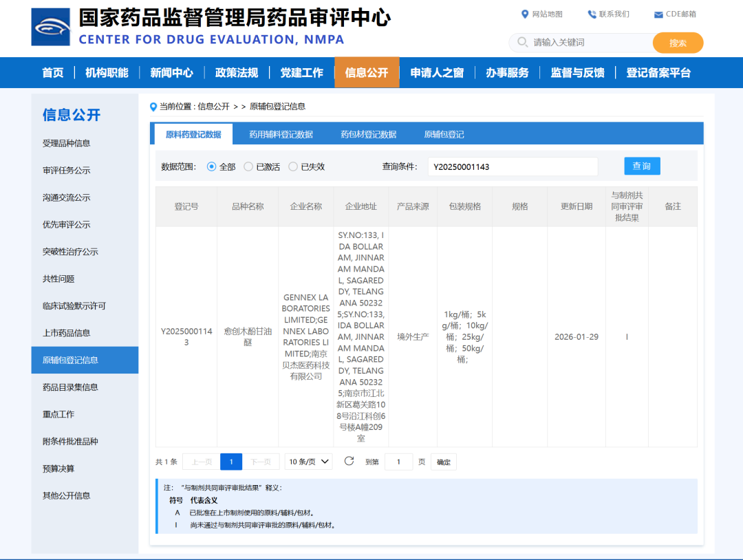Select the 全部 radio button

[212, 166]
